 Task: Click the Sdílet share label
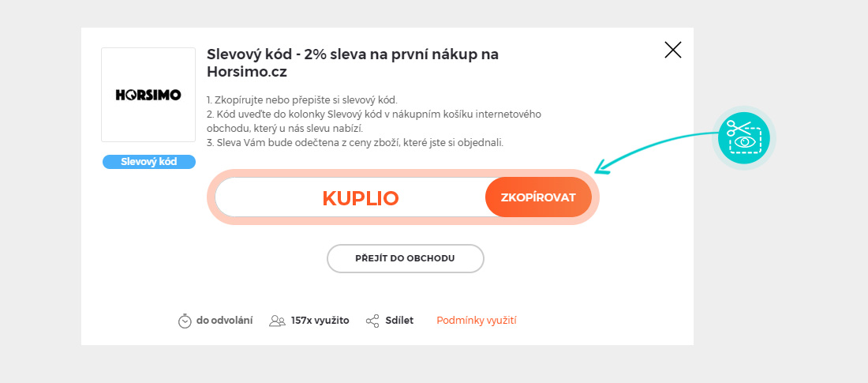pos(399,321)
